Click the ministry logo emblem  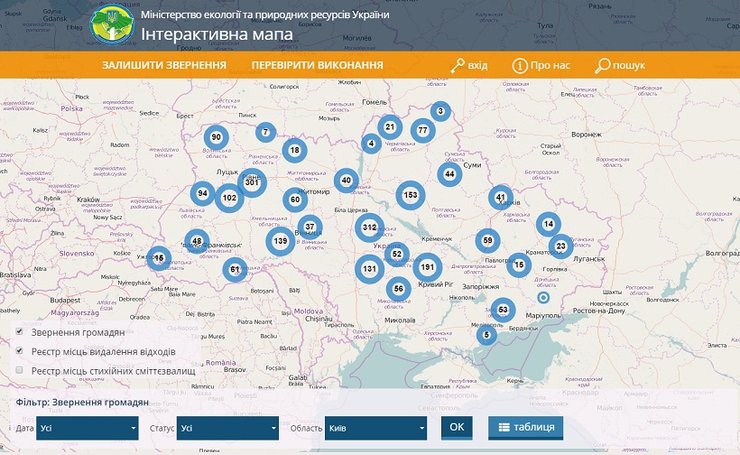[113, 27]
